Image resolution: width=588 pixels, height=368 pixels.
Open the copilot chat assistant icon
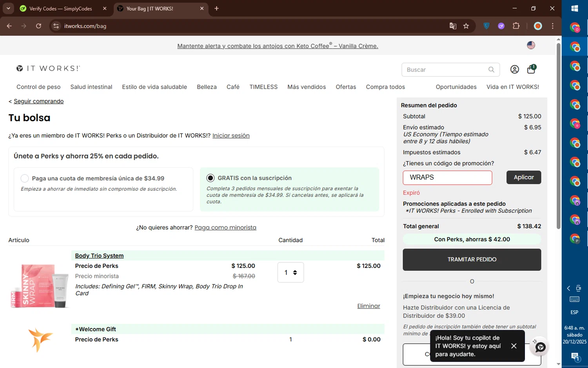tap(540, 347)
